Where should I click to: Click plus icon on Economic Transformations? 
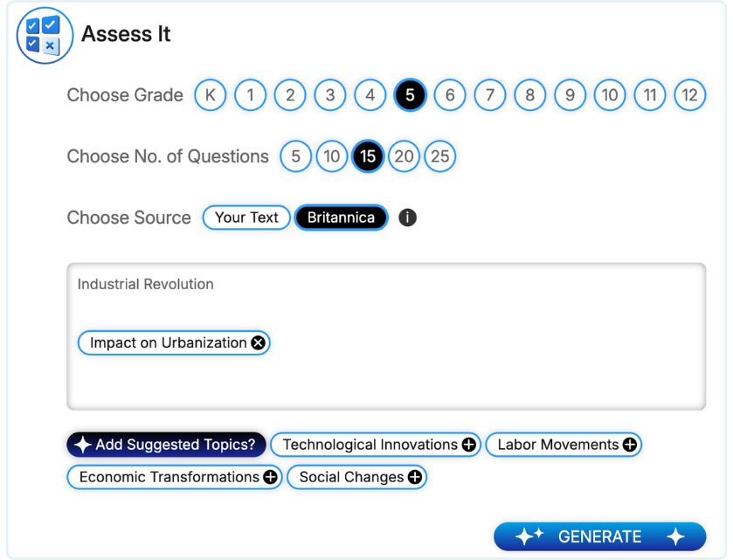[x=271, y=477]
